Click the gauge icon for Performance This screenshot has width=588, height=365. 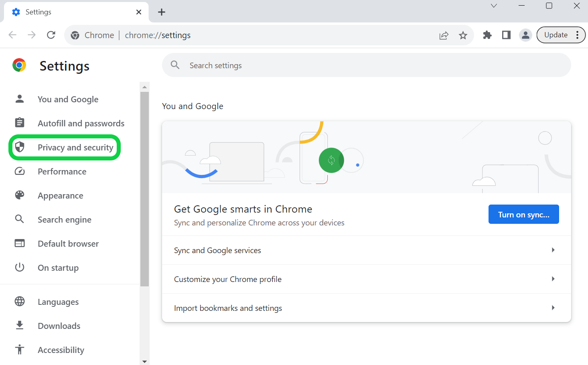pyautogui.click(x=20, y=171)
